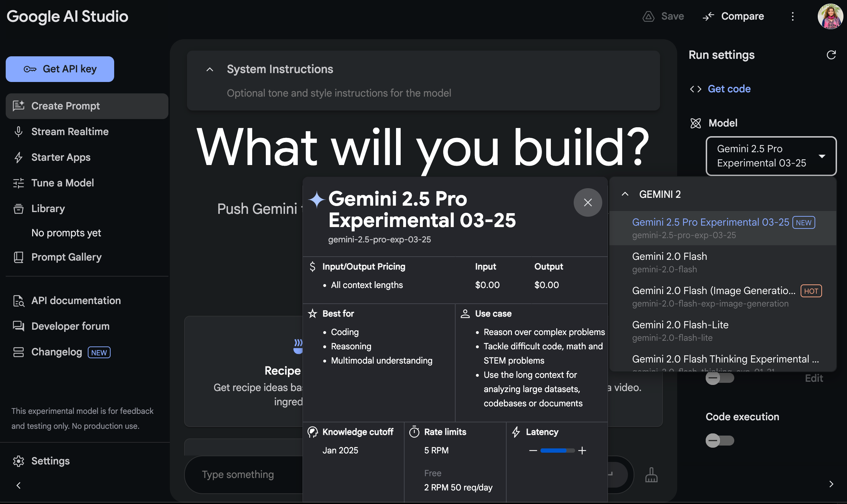Open Stream Realtime page
Screen dimensions: 847x504
(x=70, y=132)
